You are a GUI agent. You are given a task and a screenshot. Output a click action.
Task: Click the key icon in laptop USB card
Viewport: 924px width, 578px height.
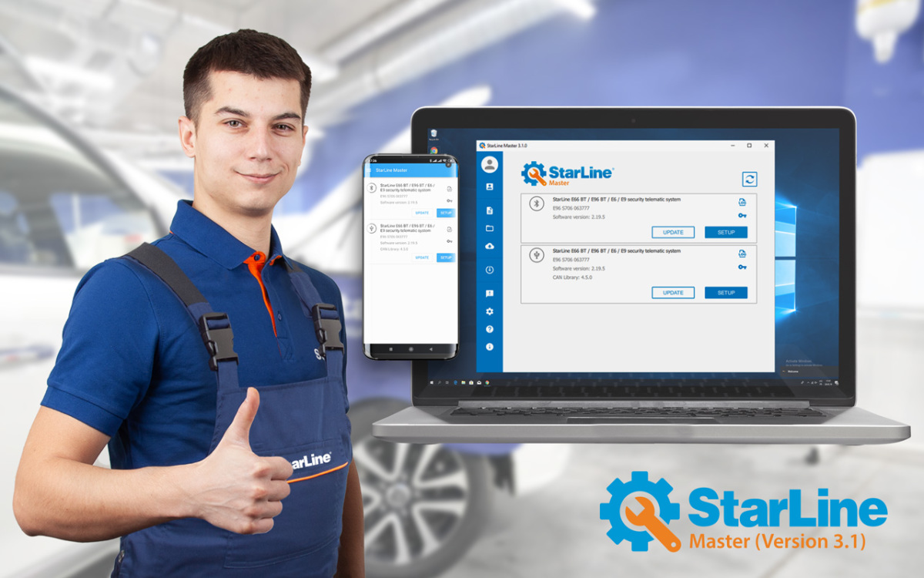[x=742, y=267]
